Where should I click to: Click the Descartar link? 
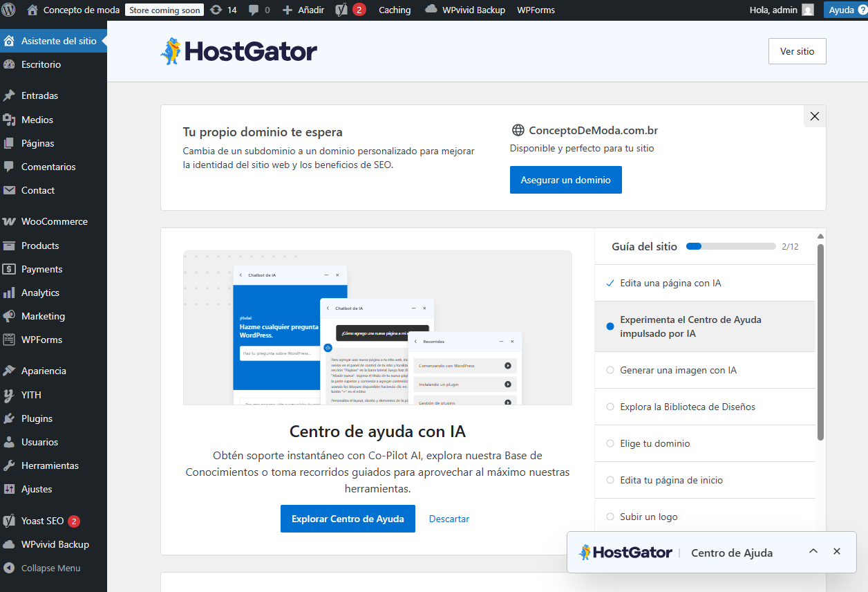tap(449, 519)
